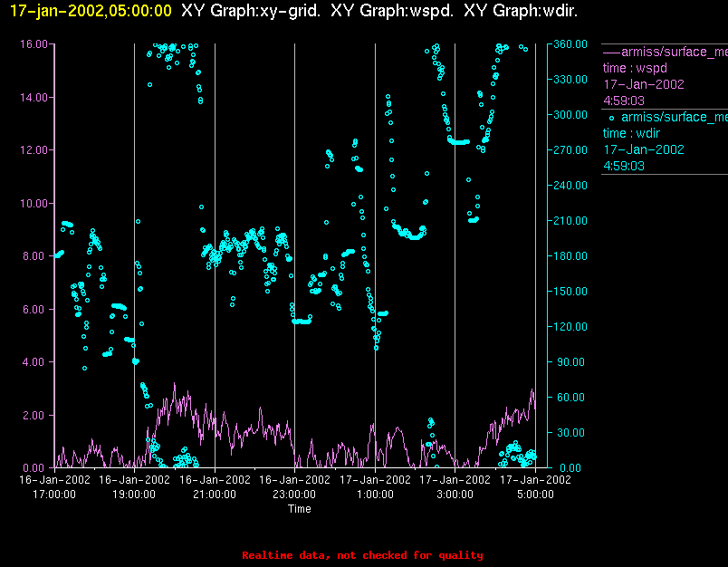This screenshot has width=728, height=567.
Task: Click the magenta line sample in the legend
Action: point(611,52)
